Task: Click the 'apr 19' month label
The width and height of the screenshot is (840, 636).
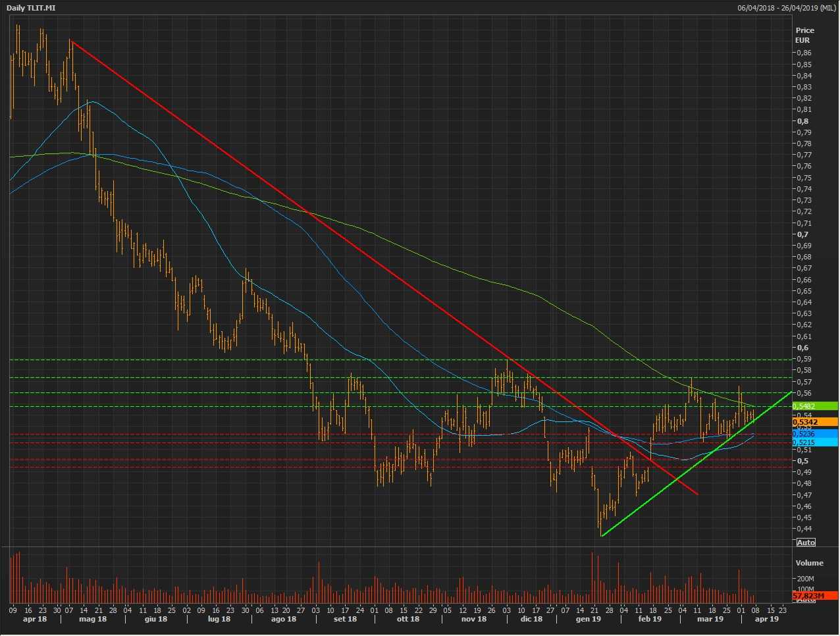Action: (766, 620)
